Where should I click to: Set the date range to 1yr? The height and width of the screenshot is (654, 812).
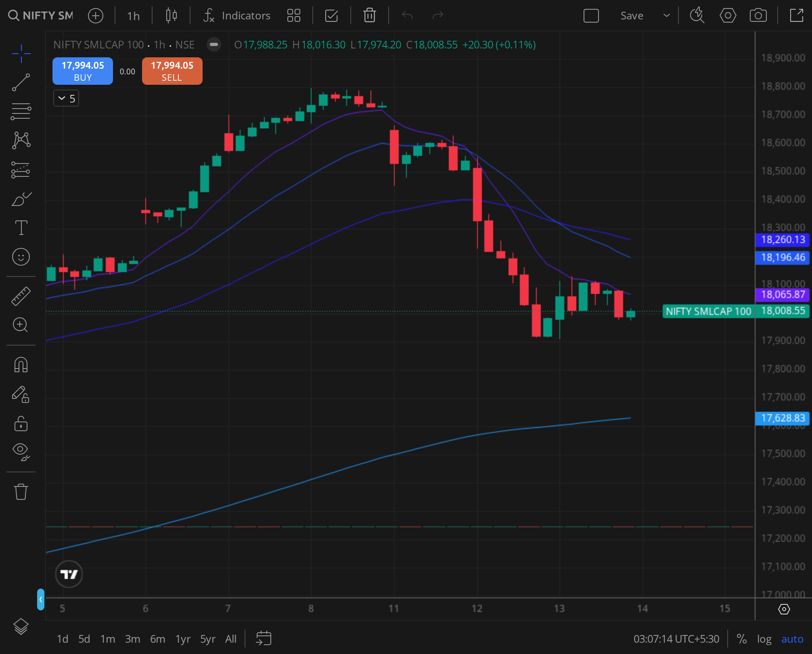point(183,639)
